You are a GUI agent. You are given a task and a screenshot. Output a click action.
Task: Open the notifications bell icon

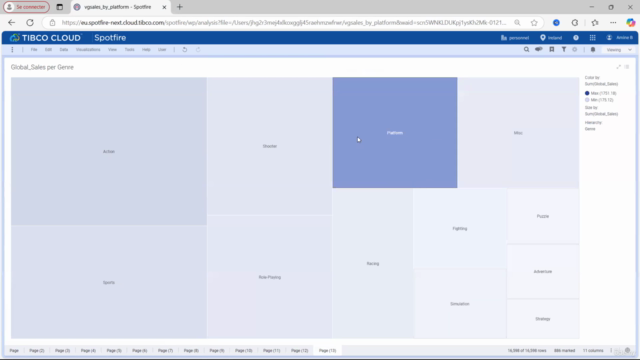point(593,49)
